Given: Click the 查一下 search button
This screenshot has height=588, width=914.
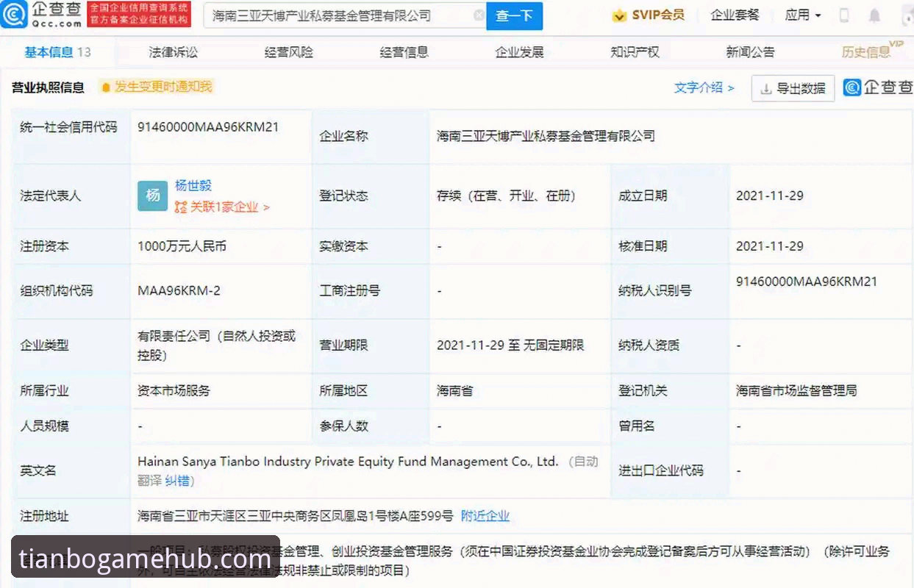Looking at the screenshot, I should [514, 15].
